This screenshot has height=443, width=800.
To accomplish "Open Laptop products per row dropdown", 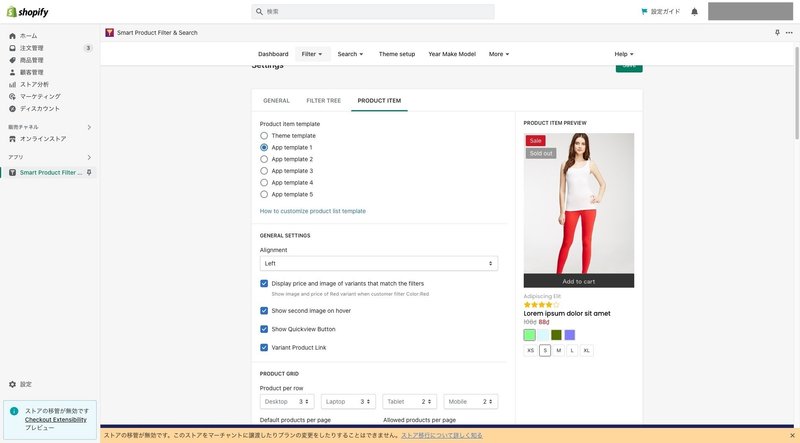I will coord(348,402).
